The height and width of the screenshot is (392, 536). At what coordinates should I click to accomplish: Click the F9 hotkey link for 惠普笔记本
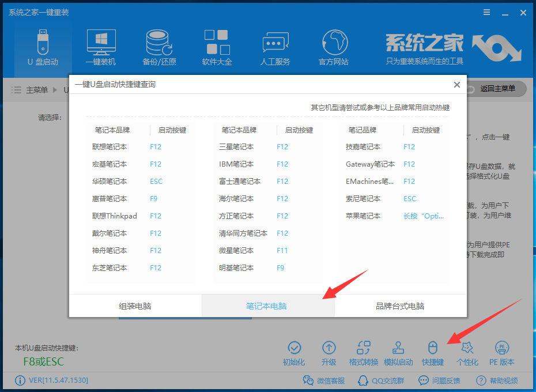tap(153, 198)
